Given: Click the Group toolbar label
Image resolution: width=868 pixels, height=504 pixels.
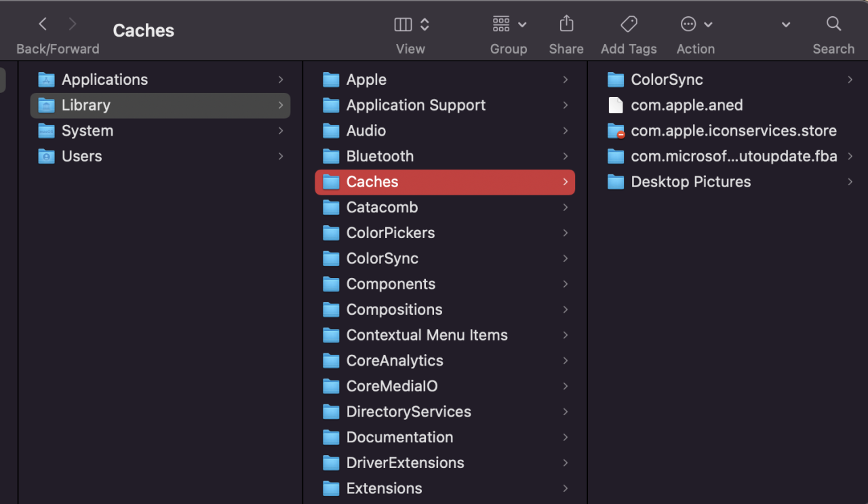Looking at the screenshot, I should tap(509, 49).
